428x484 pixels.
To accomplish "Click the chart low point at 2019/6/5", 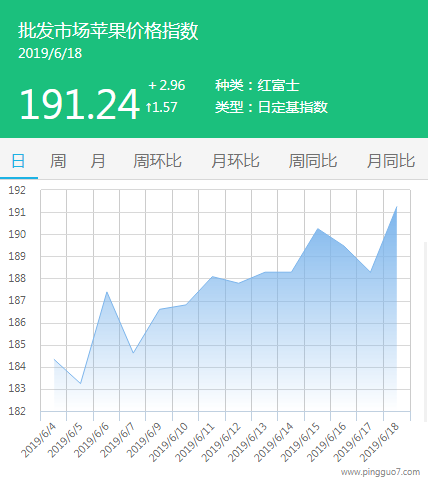I will click(80, 383).
